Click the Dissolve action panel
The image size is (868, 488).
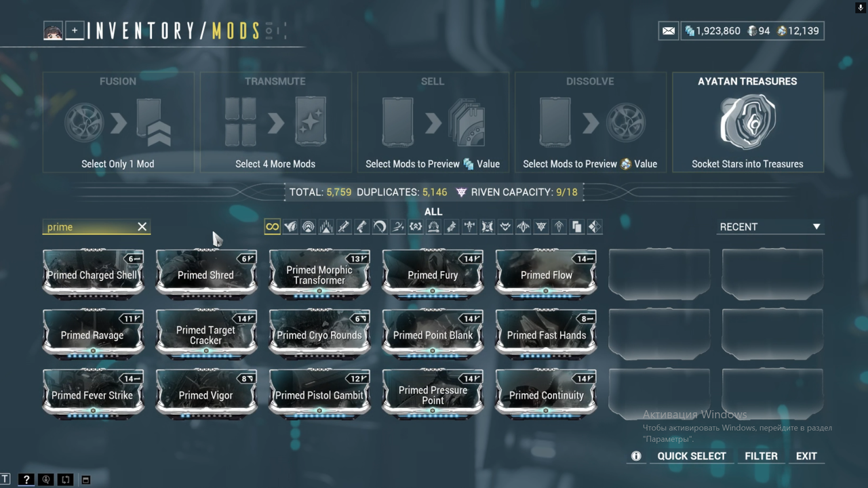point(590,122)
